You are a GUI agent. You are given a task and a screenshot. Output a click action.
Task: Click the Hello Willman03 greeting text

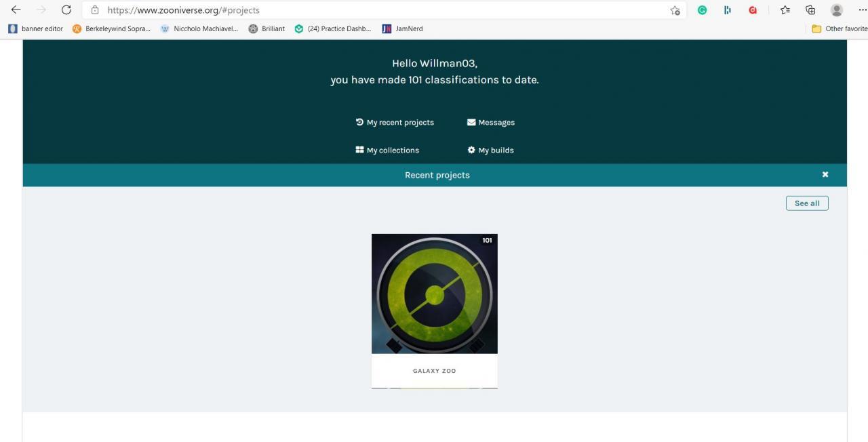click(x=435, y=63)
